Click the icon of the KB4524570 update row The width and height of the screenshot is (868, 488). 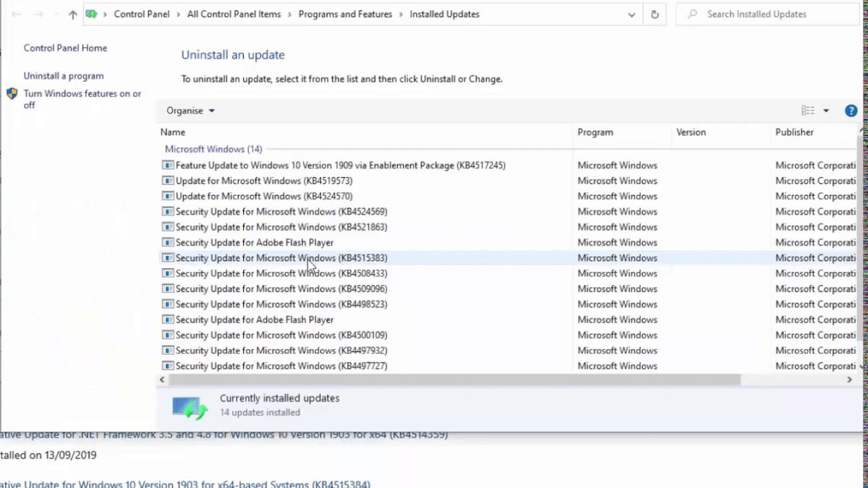pos(168,196)
